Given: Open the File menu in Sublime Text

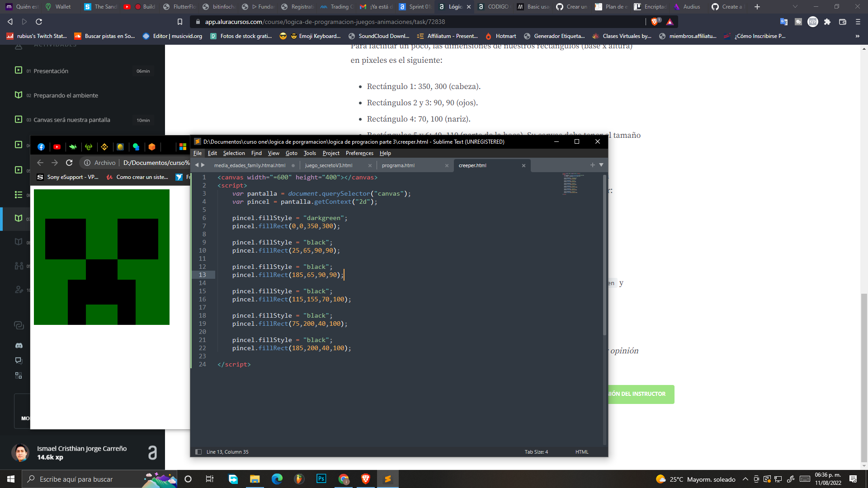Looking at the screenshot, I should (198, 153).
